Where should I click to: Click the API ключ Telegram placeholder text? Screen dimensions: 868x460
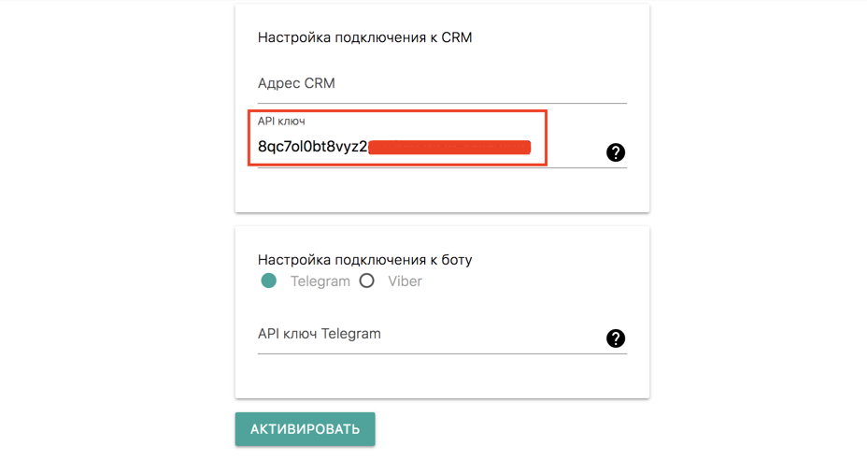pyautogui.click(x=320, y=334)
